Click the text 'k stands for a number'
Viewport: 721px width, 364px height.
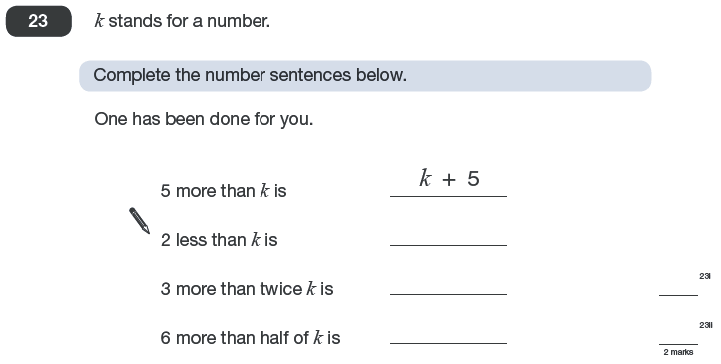click(x=182, y=21)
